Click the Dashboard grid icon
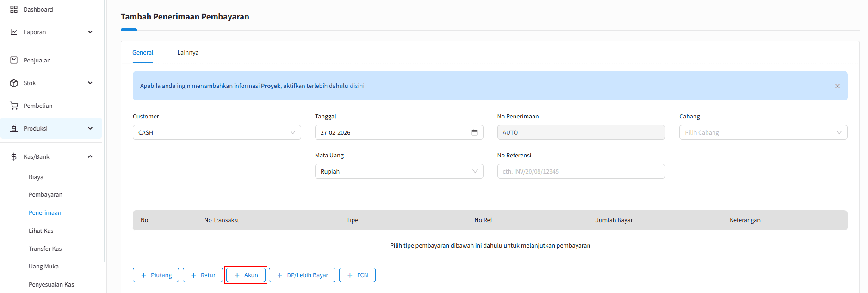This screenshot has width=868, height=293. [14, 9]
